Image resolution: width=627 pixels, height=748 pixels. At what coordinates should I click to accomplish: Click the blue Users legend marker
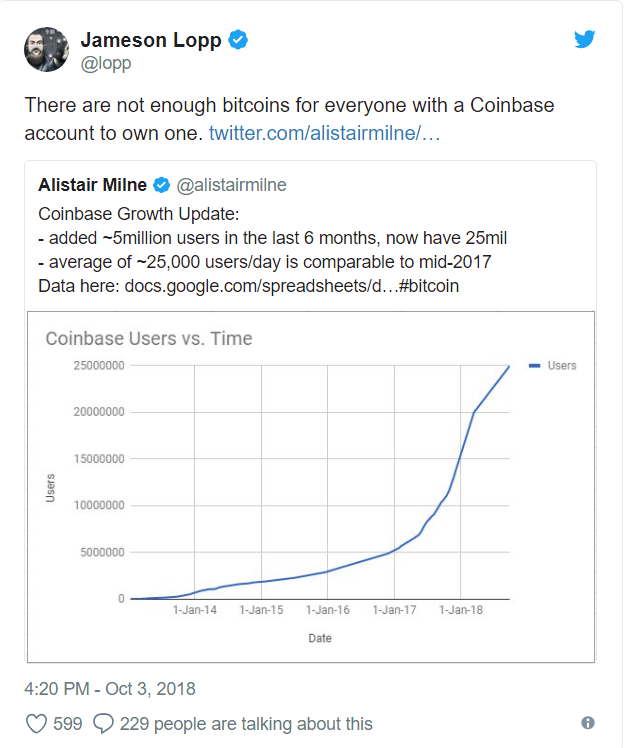click(x=535, y=366)
